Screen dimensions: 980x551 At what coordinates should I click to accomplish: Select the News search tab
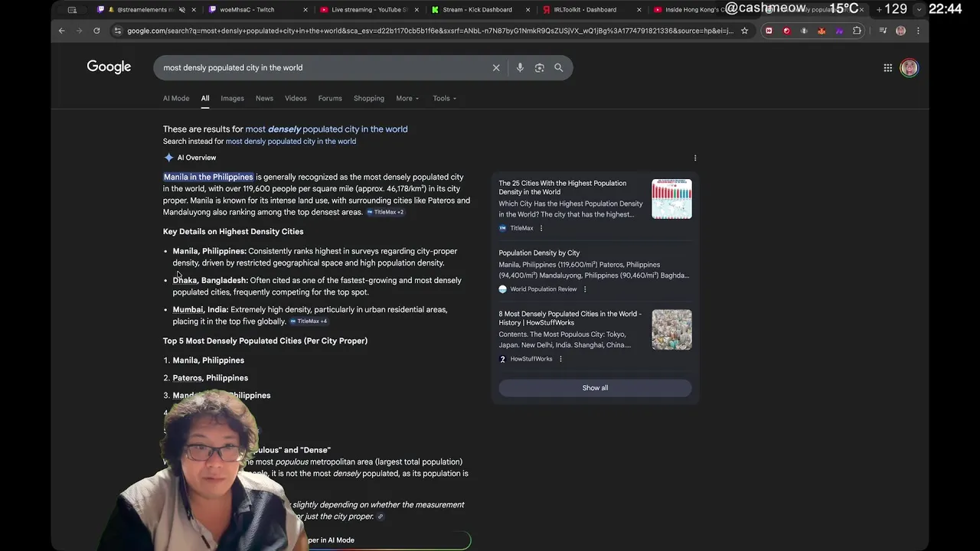tap(264, 98)
